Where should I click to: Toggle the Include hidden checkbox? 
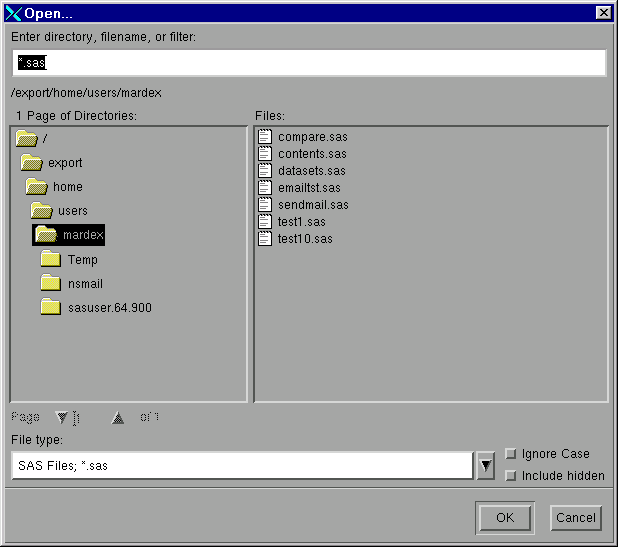pos(511,475)
